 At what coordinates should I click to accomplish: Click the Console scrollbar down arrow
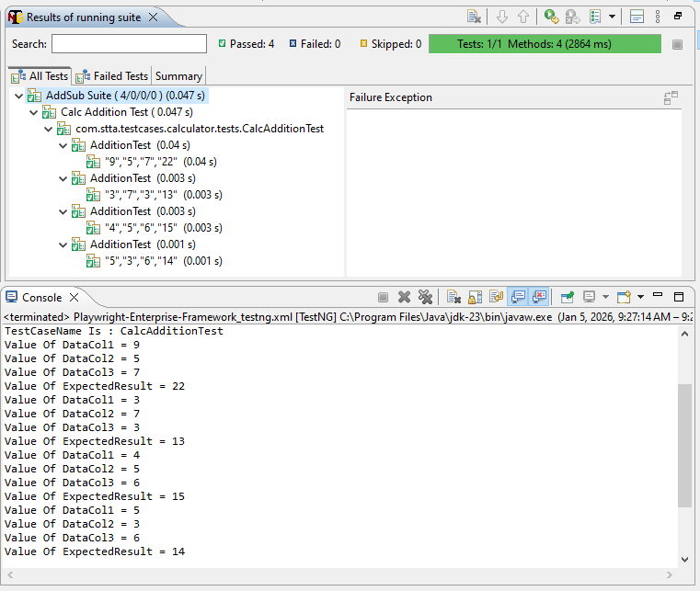684,560
